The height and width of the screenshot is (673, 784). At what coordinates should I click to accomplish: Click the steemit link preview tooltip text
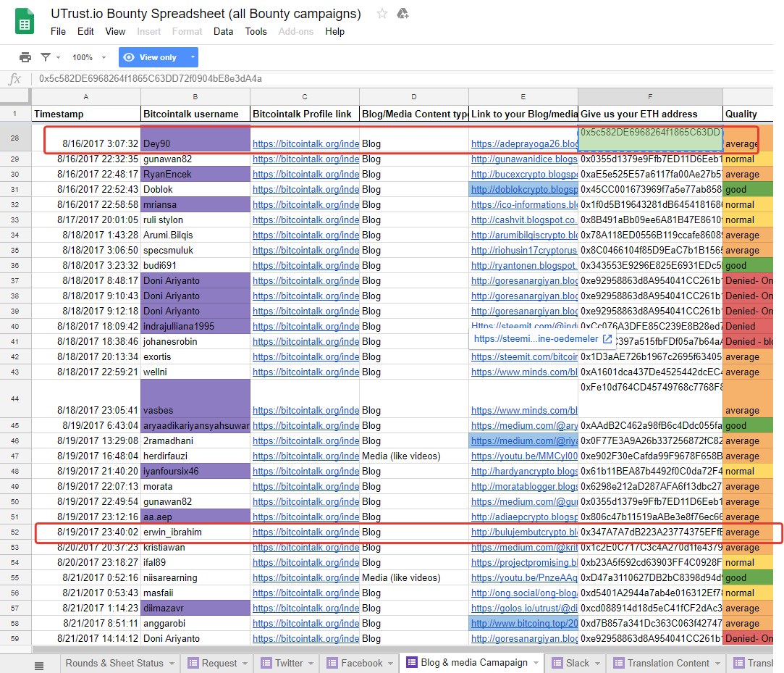536,339
